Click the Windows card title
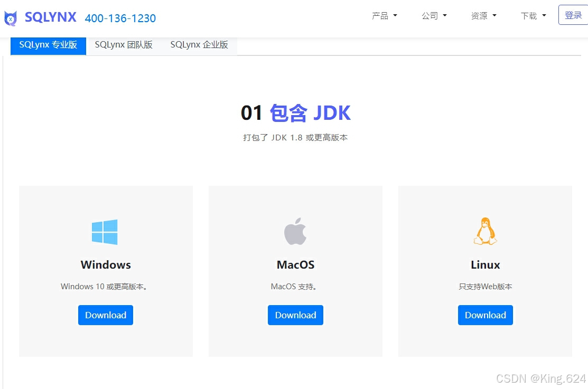588x389 pixels. [x=106, y=265]
